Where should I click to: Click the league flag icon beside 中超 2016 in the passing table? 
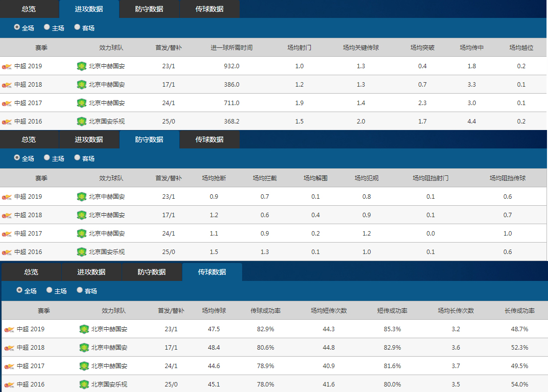tap(8, 384)
